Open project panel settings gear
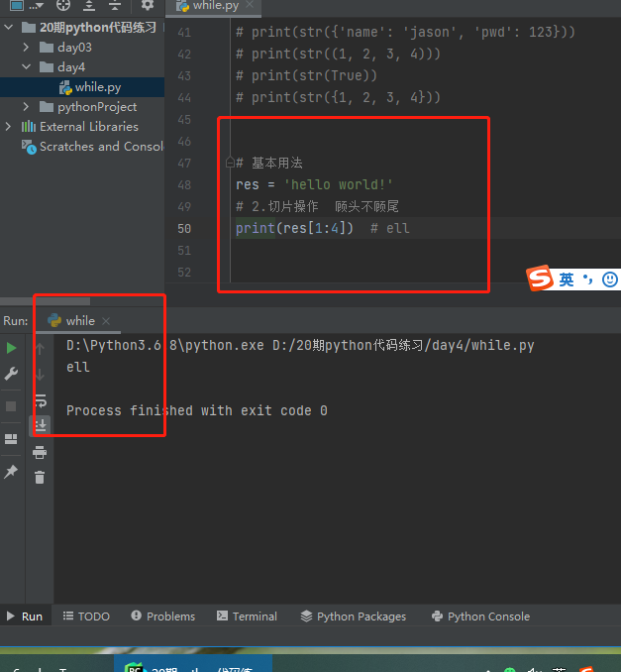This screenshot has width=621, height=672. 148,5
